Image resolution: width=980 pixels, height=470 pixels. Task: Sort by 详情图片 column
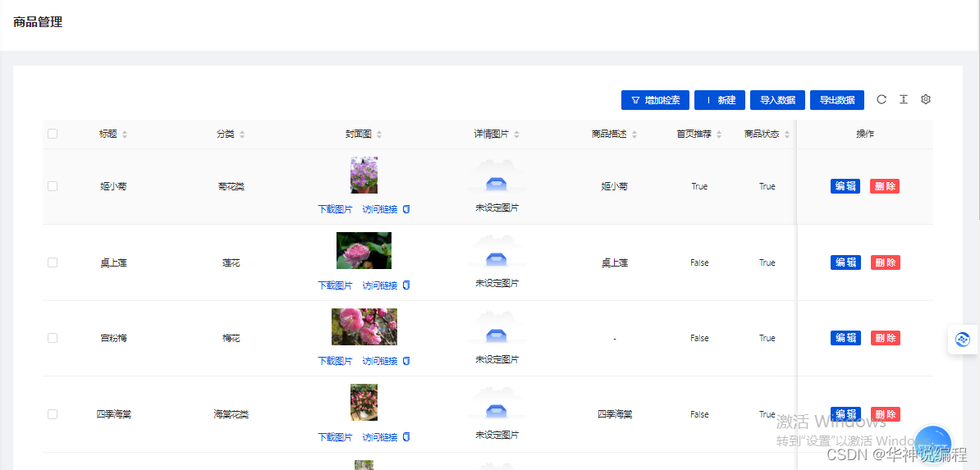click(x=516, y=135)
